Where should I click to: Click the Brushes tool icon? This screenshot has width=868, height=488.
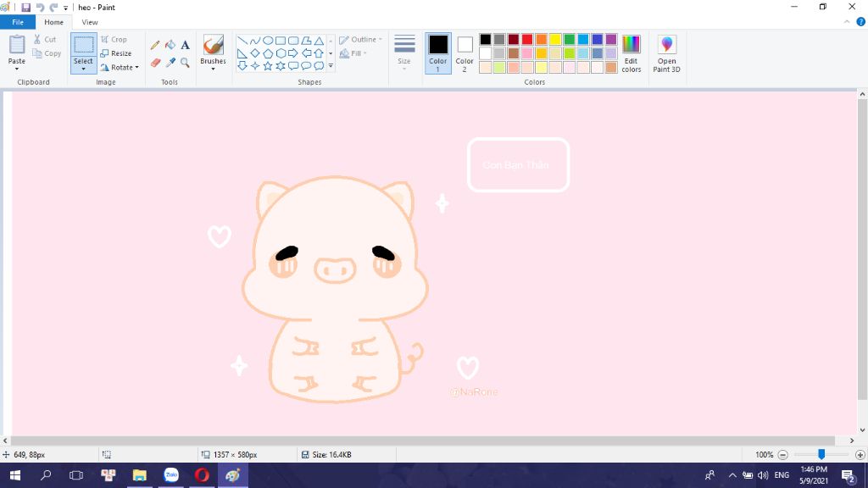213,45
